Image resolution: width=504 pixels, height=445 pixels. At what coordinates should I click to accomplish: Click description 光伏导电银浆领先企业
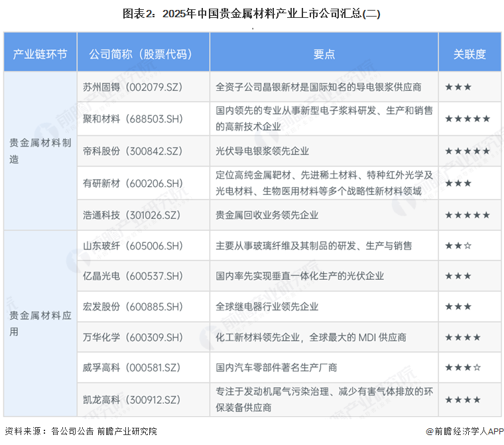pos(263,151)
